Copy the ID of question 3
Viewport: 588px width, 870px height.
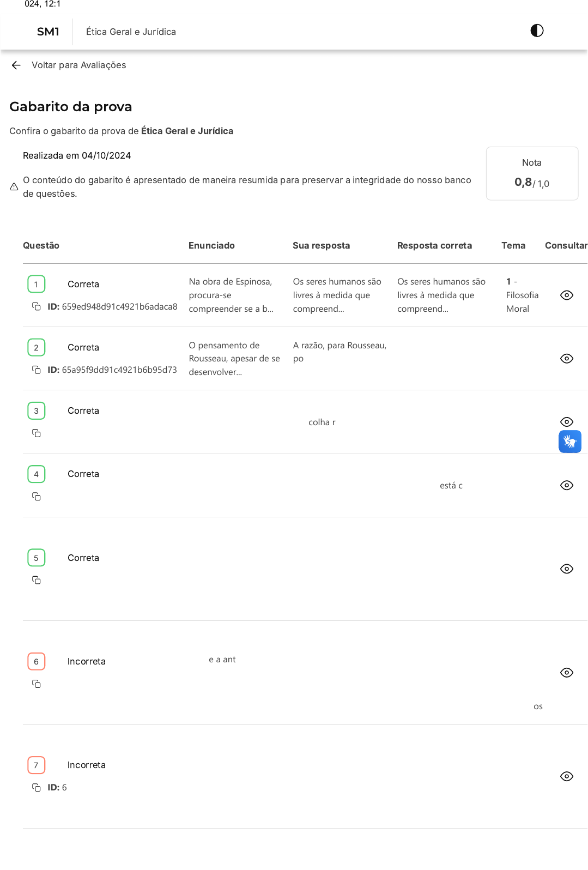pos(37,433)
